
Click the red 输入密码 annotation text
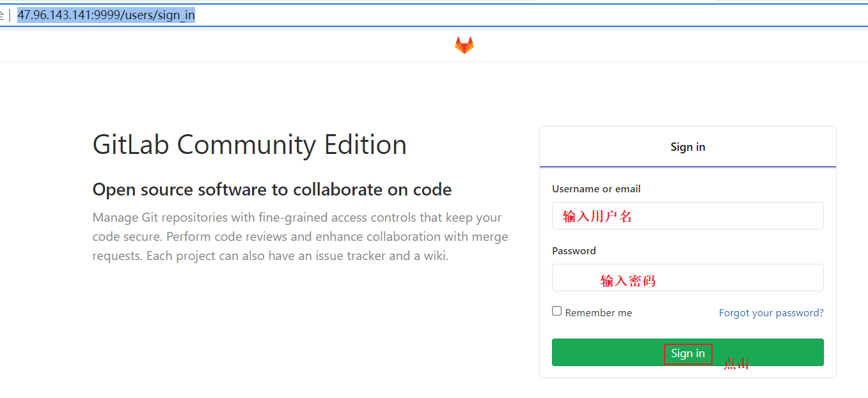pyautogui.click(x=627, y=280)
